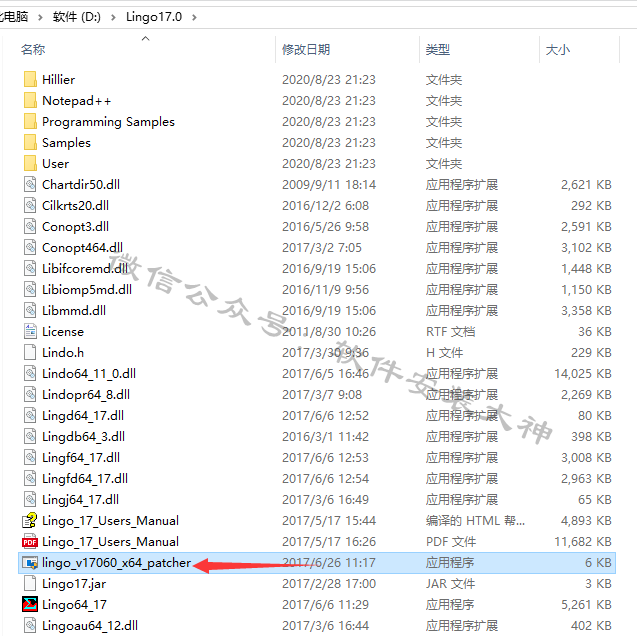The width and height of the screenshot is (637, 636).
Task: Click the PDF 文件 type cell
Action: click(x=451, y=542)
